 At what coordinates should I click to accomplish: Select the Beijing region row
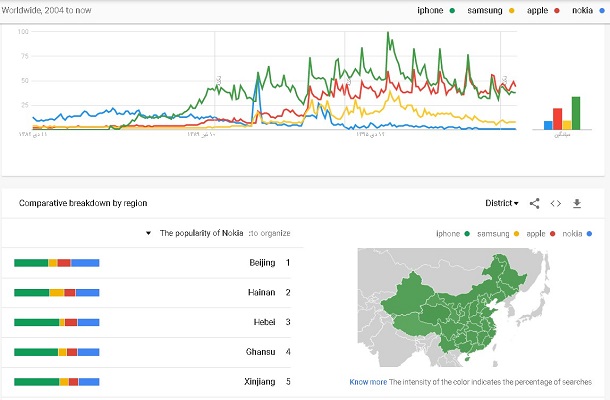147,263
